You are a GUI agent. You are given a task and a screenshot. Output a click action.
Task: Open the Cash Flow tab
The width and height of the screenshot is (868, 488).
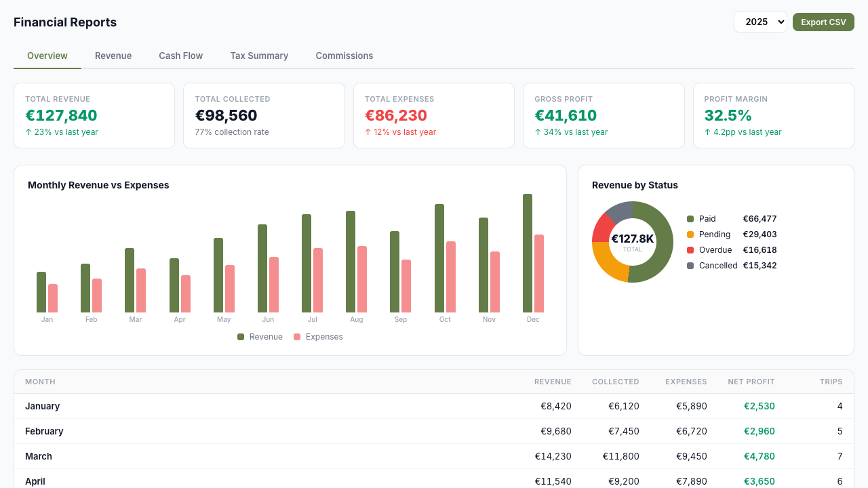[181, 56]
